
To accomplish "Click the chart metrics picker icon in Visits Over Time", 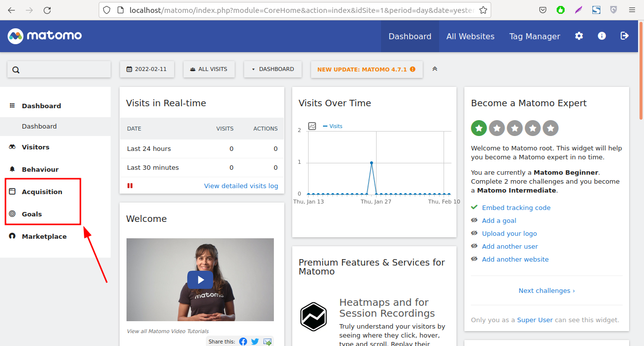I will (312, 126).
